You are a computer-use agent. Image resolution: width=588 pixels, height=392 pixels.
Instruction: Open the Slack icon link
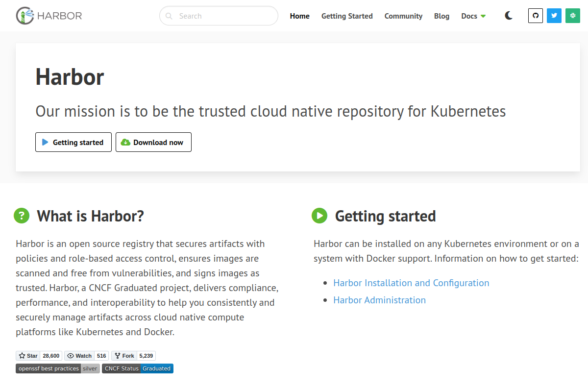tap(573, 16)
